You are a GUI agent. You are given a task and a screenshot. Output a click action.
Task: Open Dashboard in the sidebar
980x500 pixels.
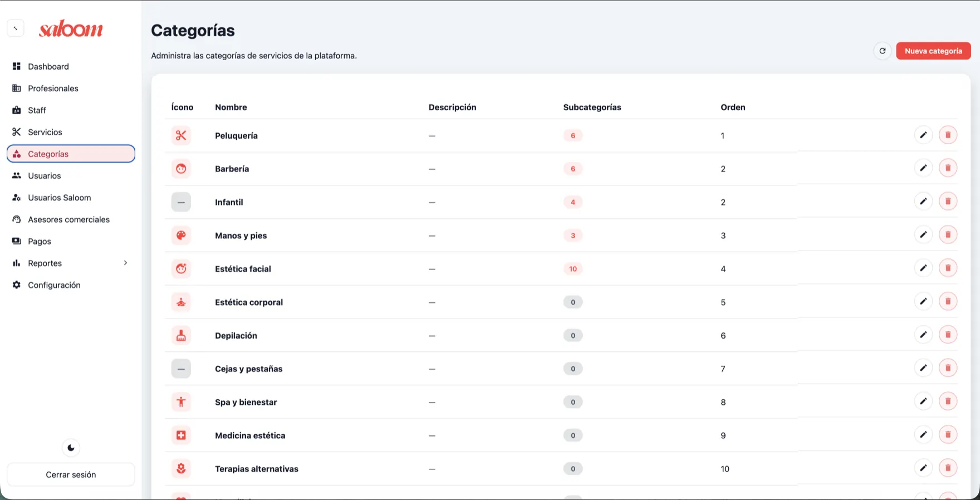(71, 66)
